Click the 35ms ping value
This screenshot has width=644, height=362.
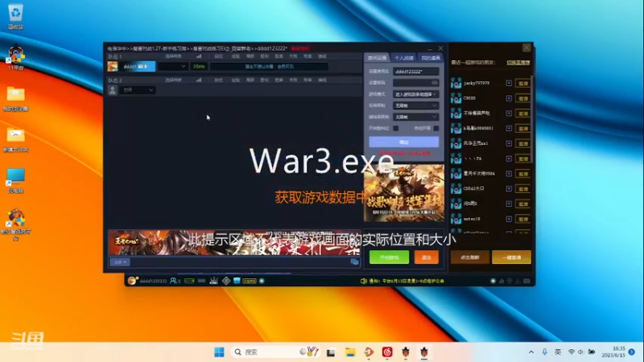pyautogui.click(x=199, y=66)
